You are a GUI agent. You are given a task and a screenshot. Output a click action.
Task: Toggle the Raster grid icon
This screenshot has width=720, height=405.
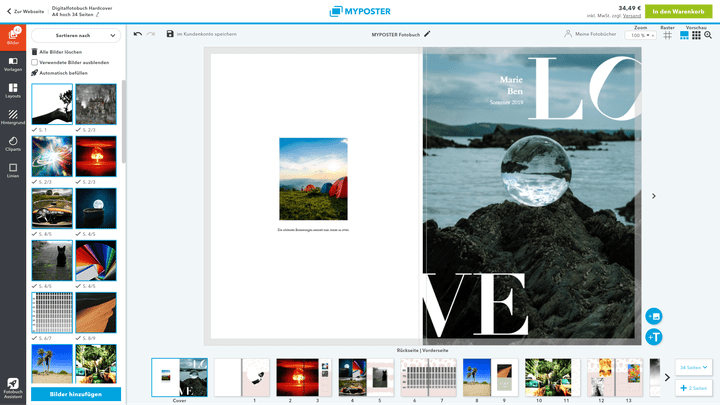[x=668, y=35]
